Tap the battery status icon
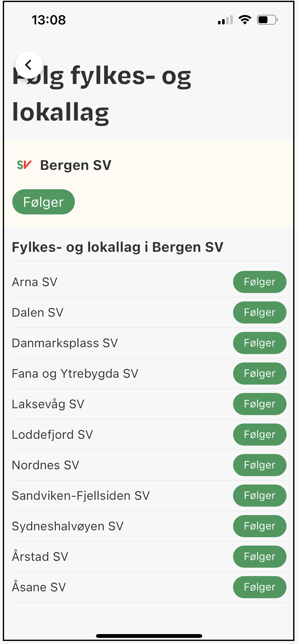 tap(267, 20)
